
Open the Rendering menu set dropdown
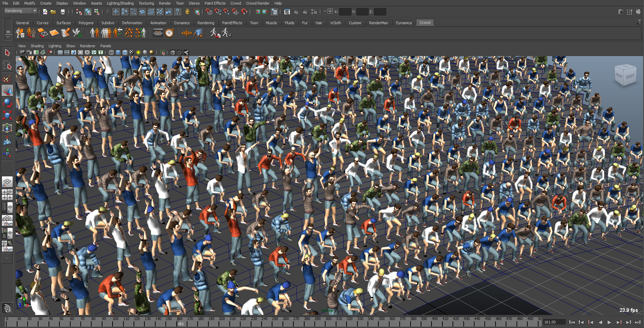point(21,11)
